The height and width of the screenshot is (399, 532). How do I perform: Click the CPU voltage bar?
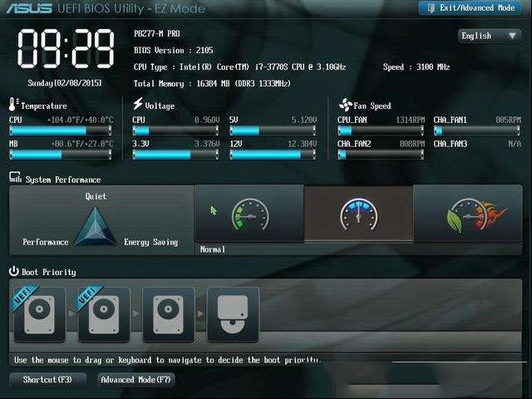tap(175, 131)
